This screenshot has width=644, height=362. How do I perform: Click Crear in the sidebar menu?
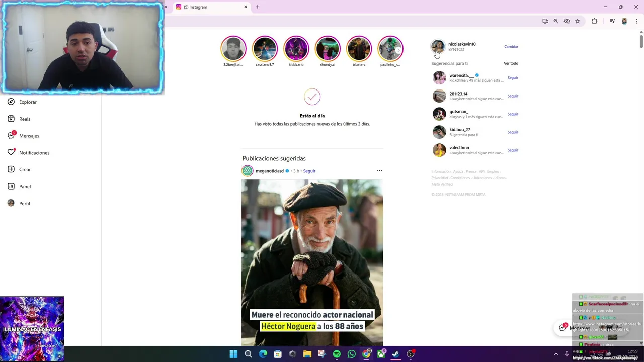[25, 170]
